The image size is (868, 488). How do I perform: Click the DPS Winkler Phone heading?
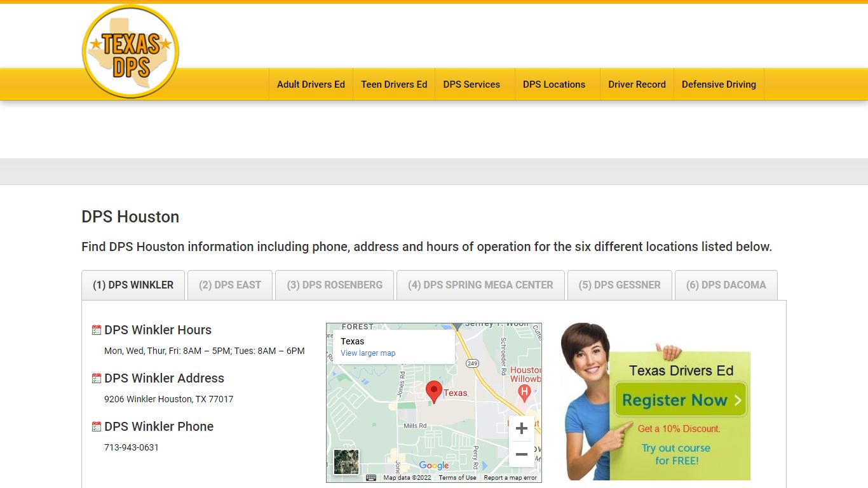tap(159, 426)
